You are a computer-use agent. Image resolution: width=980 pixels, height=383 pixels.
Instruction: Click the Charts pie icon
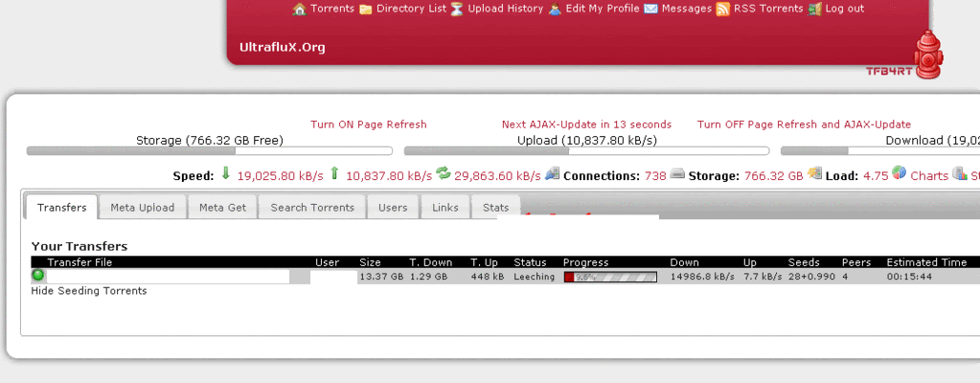899,174
